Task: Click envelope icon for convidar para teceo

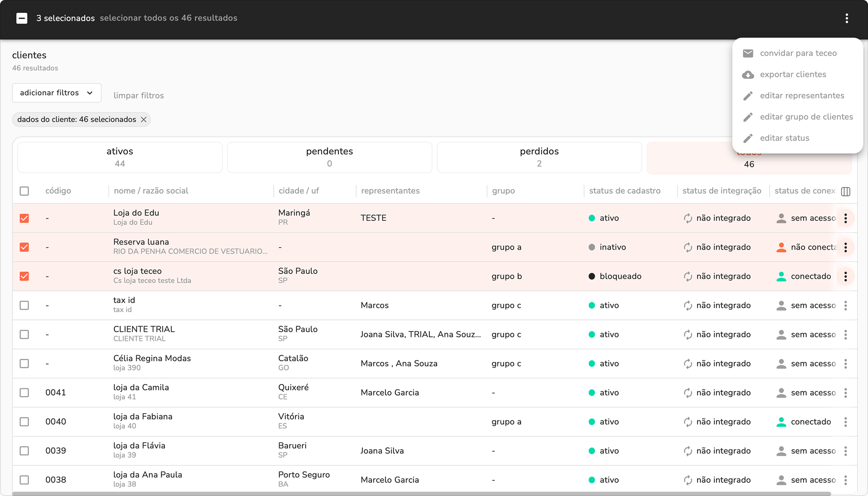Action: [x=748, y=53]
